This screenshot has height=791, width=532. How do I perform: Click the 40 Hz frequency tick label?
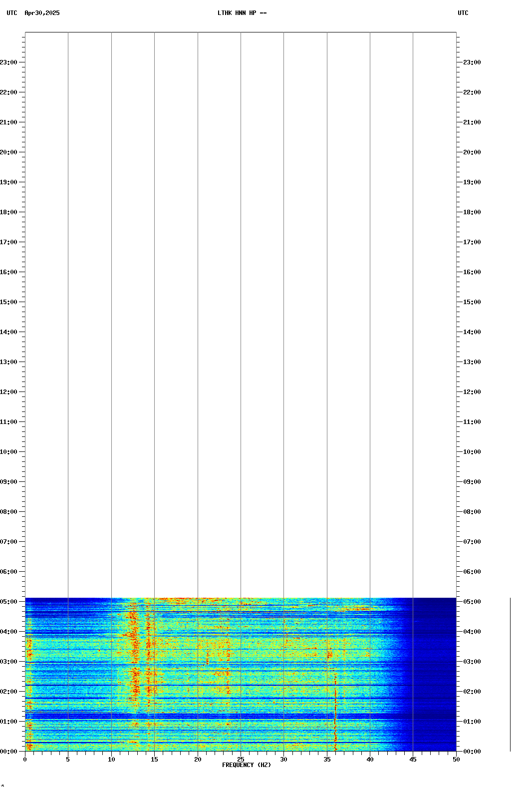point(370,760)
